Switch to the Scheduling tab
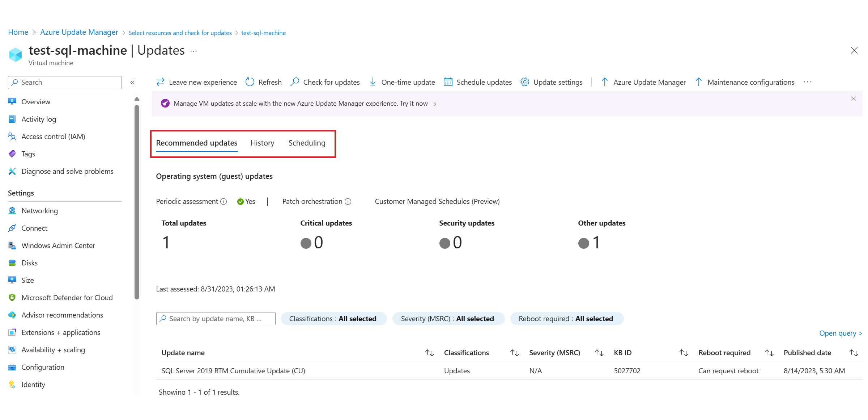Viewport: 868px width, 420px height. click(307, 143)
